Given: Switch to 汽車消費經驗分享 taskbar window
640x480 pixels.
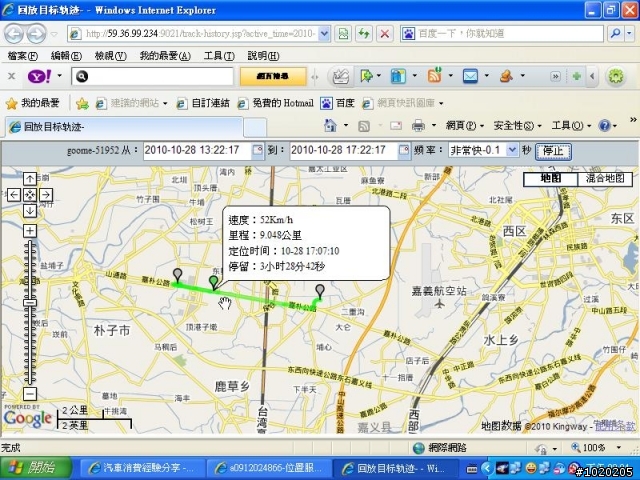Looking at the screenshot, I should [x=142, y=468].
